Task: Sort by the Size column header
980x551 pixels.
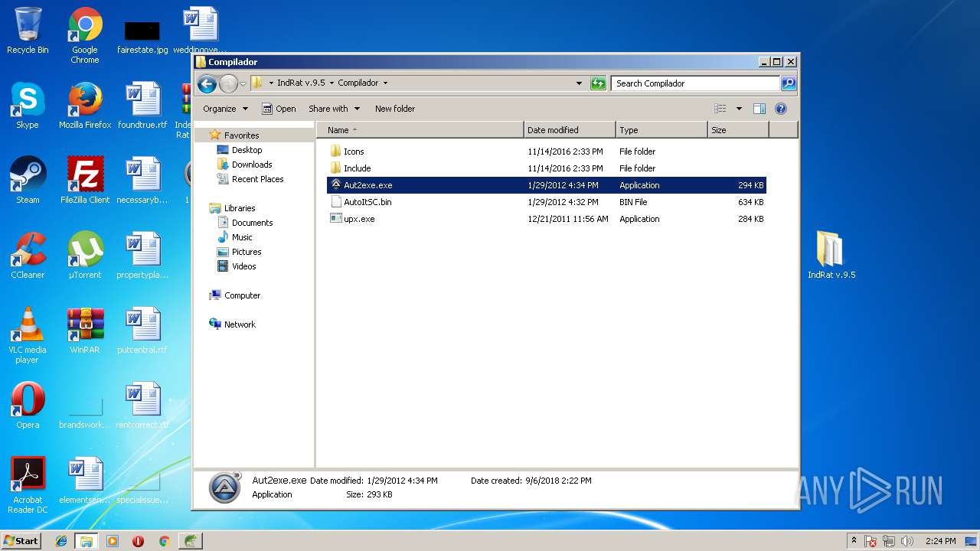Action: coord(738,130)
